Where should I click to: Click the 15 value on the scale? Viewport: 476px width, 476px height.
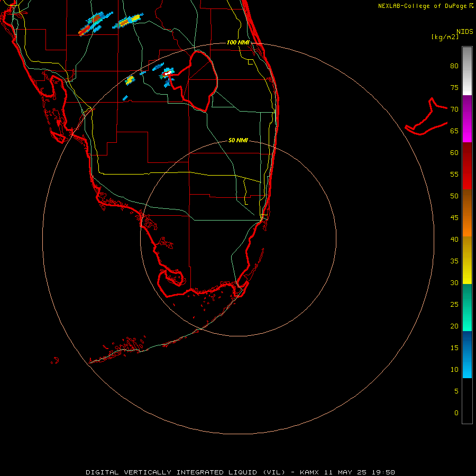(454, 348)
